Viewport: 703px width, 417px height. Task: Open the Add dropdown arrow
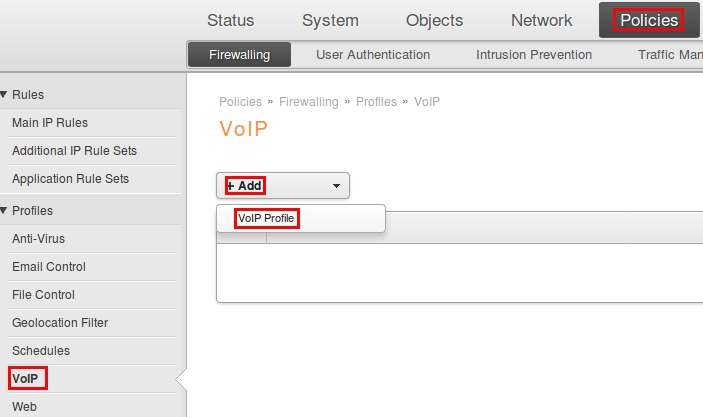click(336, 186)
